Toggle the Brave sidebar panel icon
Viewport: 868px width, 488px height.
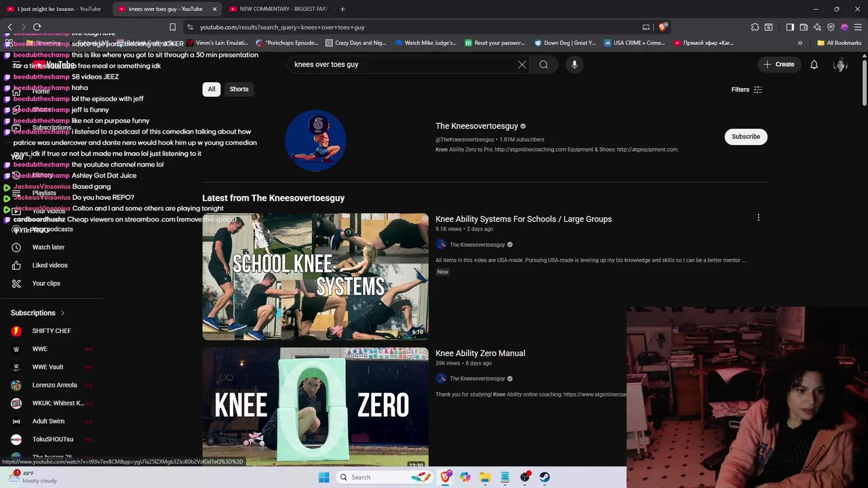point(790,27)
